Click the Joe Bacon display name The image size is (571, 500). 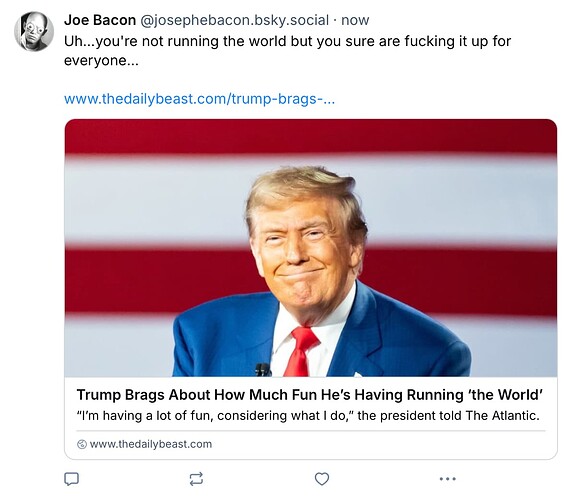tap(100, 20)
